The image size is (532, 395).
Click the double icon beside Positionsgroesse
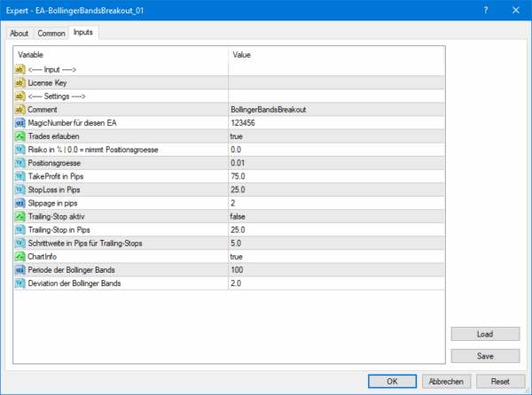(x=20, y=163)
